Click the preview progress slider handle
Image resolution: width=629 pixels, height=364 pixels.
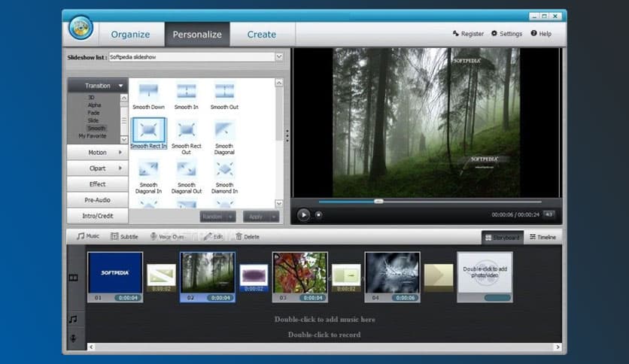[378, 202]
